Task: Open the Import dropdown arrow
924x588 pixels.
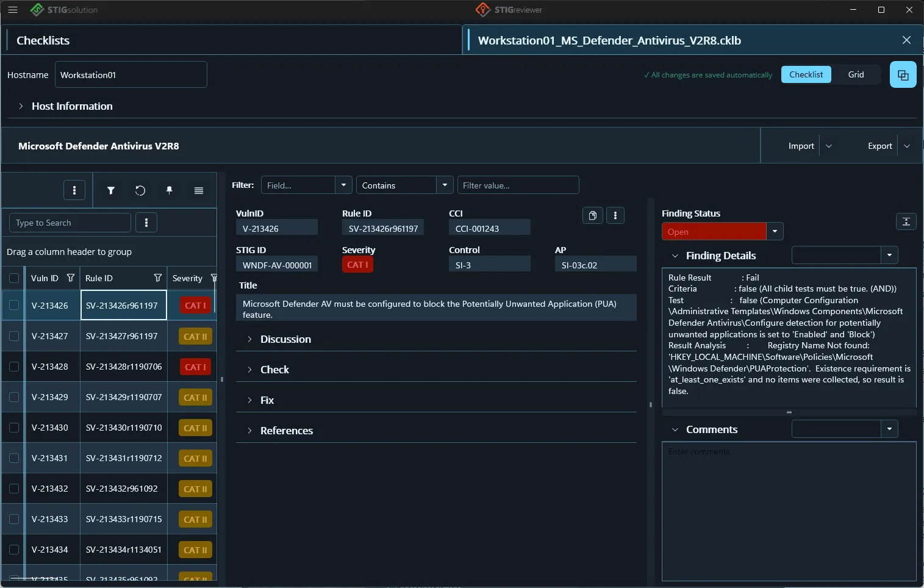Action: pos(829,146)
